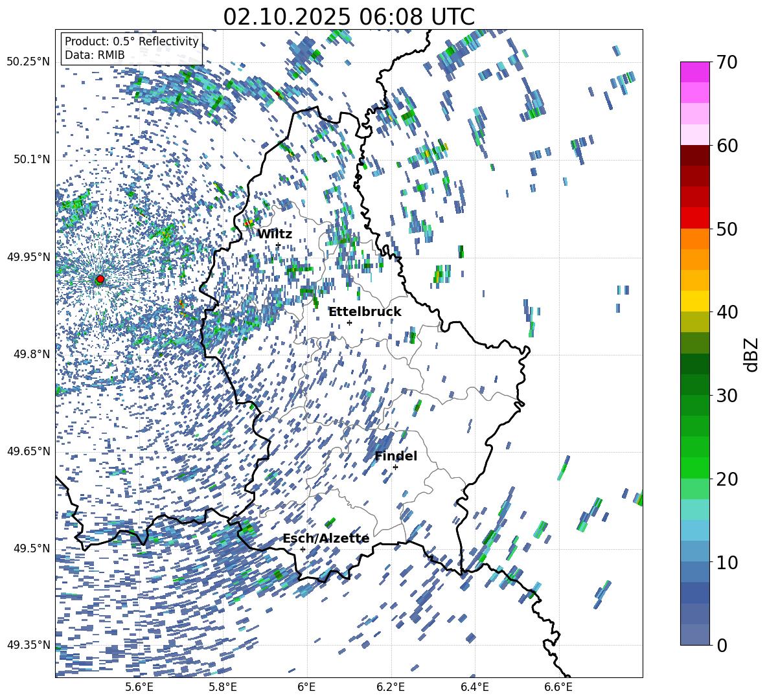
Task: Click the magenta top colorbar segment
Action: tap(694, 72)
